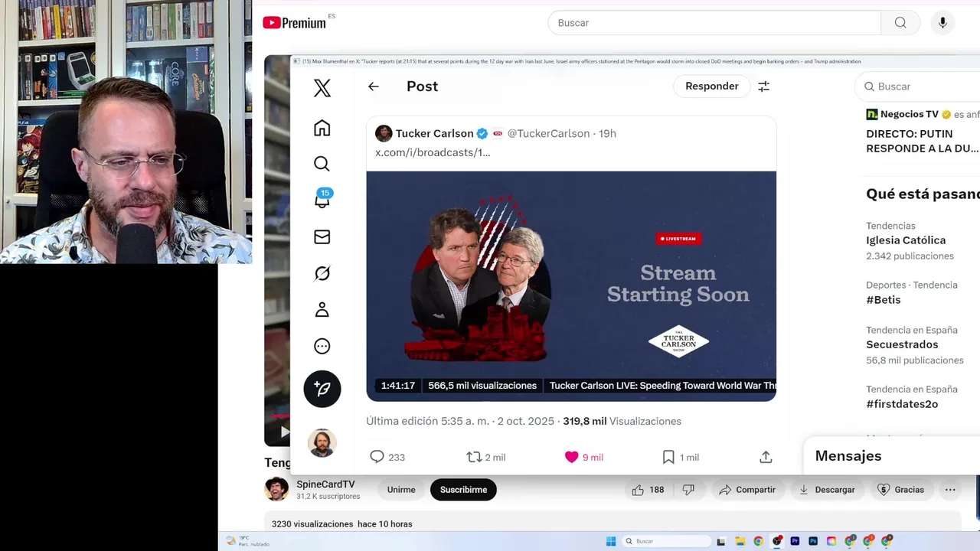Open taskbar weather widget
This screenshot has width=980, height=551.
[x=247, y=541]
